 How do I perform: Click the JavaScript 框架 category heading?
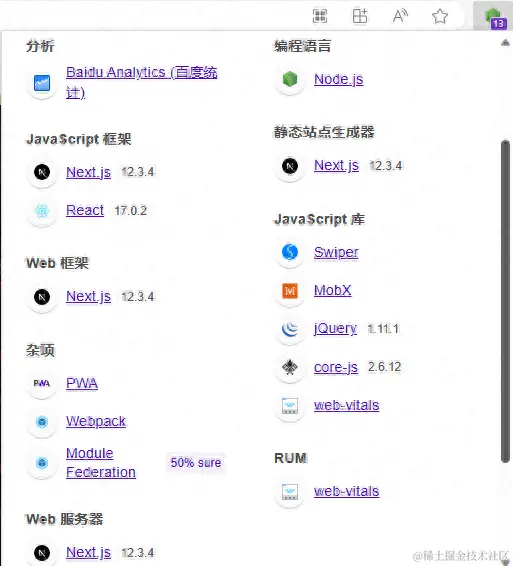(x=79, y=139)
